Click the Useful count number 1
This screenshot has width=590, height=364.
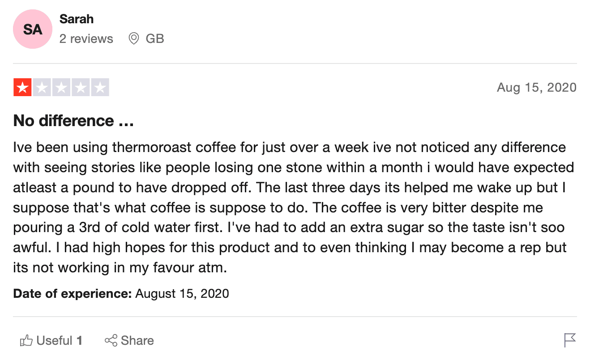tap(79, 341)
